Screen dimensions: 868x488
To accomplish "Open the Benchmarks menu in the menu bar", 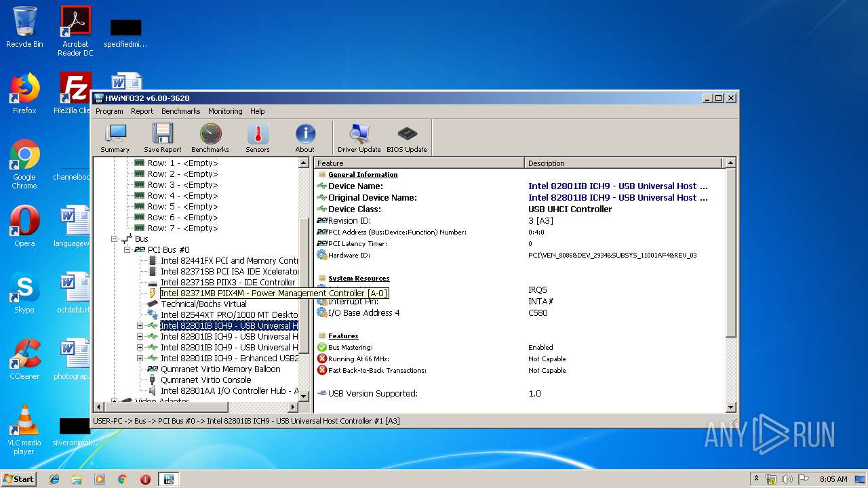I will pos(181,111).
